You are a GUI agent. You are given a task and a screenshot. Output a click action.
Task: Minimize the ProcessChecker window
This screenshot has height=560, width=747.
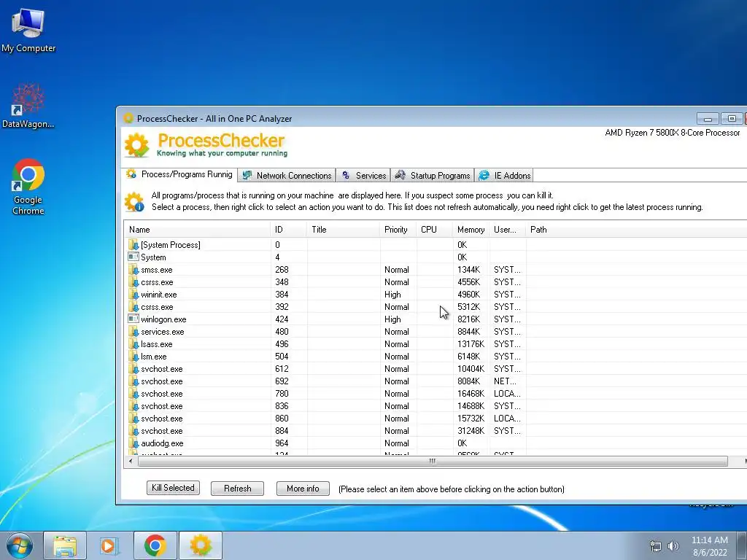[708, 119]
